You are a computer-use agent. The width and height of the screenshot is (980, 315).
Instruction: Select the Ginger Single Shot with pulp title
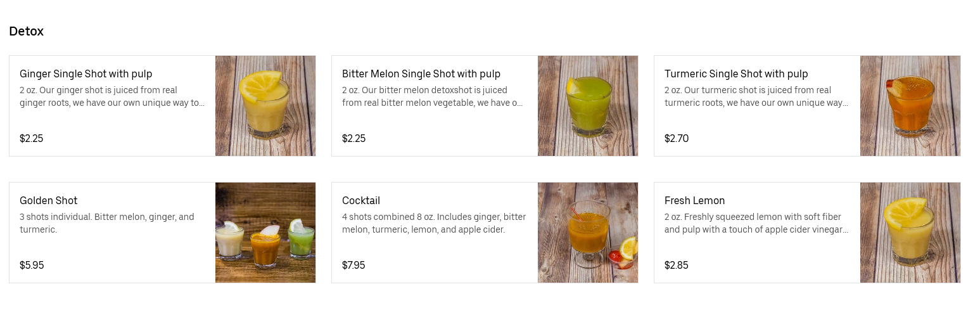pos(86,74)
